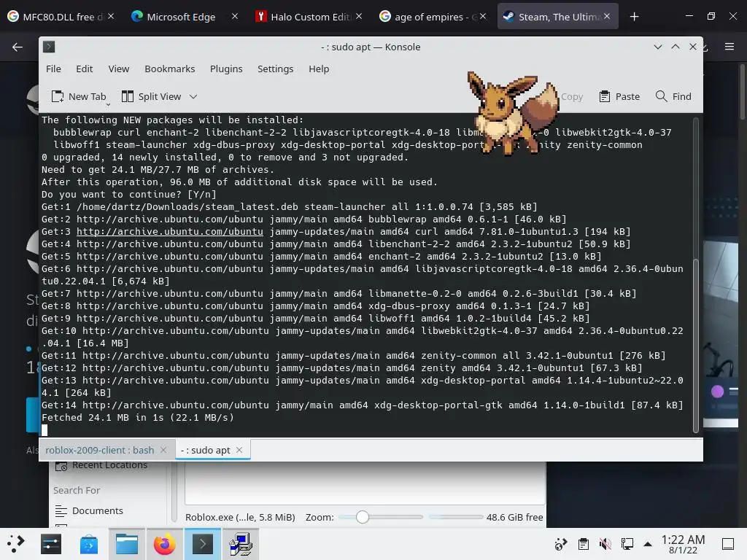Expand the Split View dropdown arrow
Image resolution: width=747 pixels, height=560 pixels.
point(193,97)
